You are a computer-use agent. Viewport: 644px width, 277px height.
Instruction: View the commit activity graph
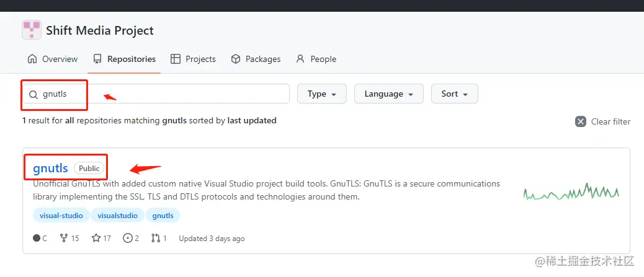click(x=571, y=192)
